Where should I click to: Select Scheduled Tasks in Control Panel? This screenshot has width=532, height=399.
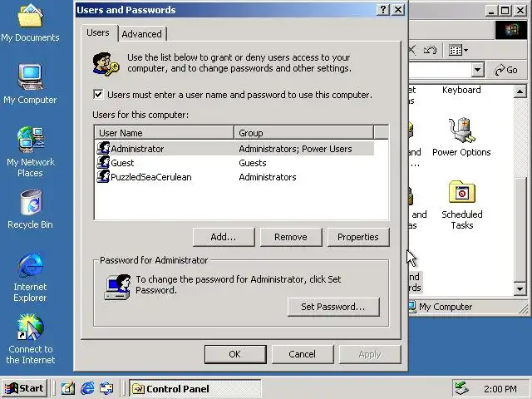[462, 205]
